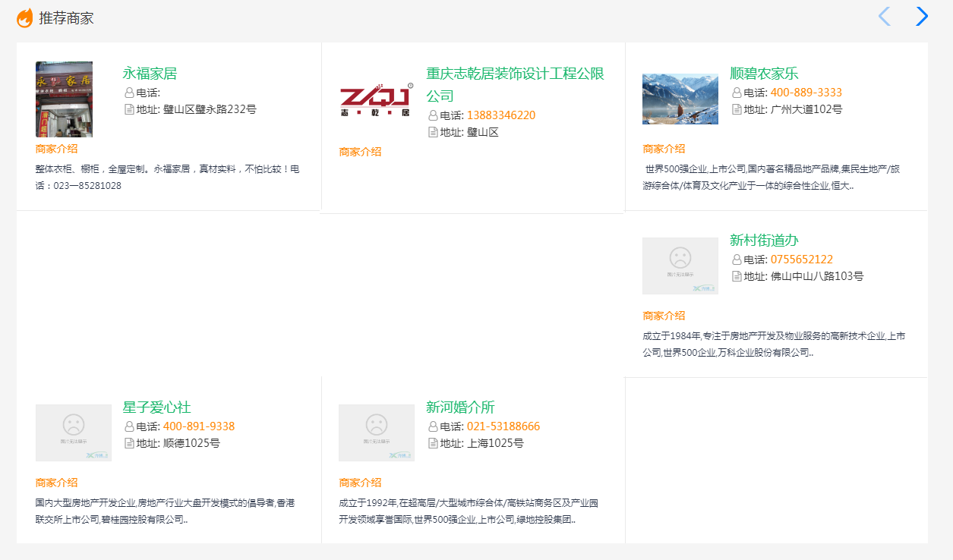Click the 志乾居 ZQJ logo image
The image size is (953, 560).
(x=376, y=99)
